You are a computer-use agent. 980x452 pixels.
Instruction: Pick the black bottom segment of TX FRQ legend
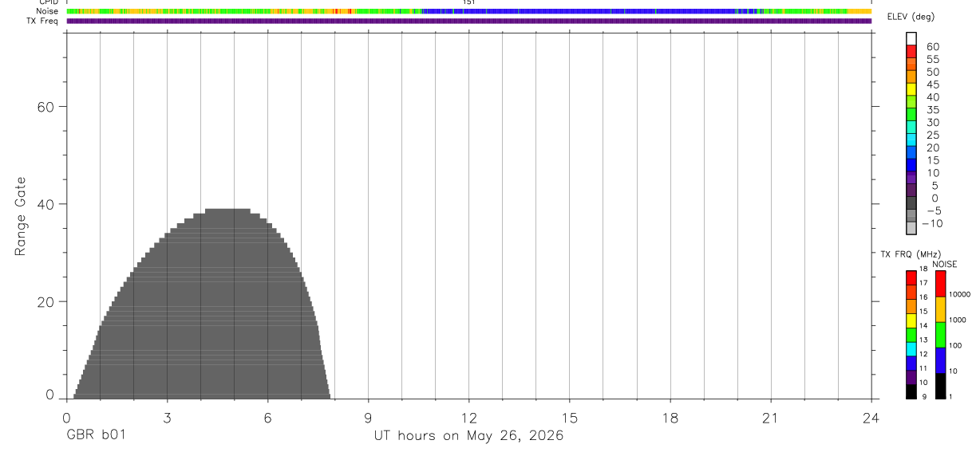tap(911, 391)
